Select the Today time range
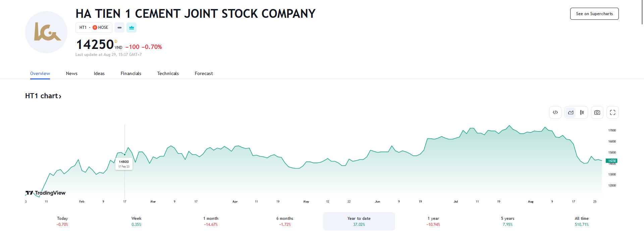The image size is (644, 250). coord(62,221)
